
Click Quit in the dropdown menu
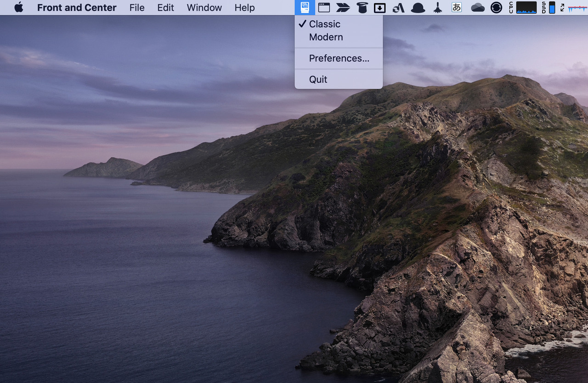(x=318, y=80)
